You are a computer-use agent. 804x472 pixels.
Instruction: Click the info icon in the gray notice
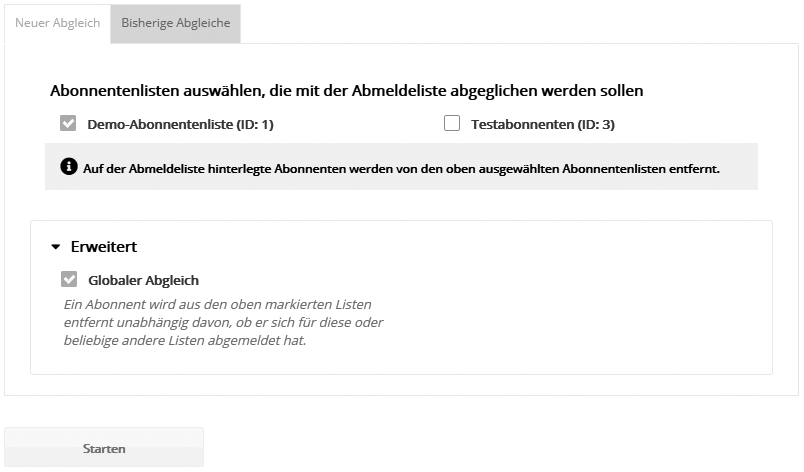(69, 167)
